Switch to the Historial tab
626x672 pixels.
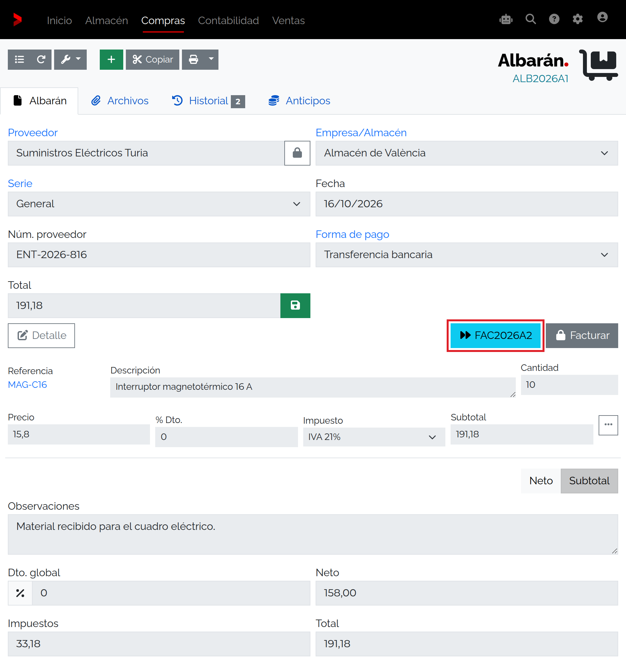(208, 101)
